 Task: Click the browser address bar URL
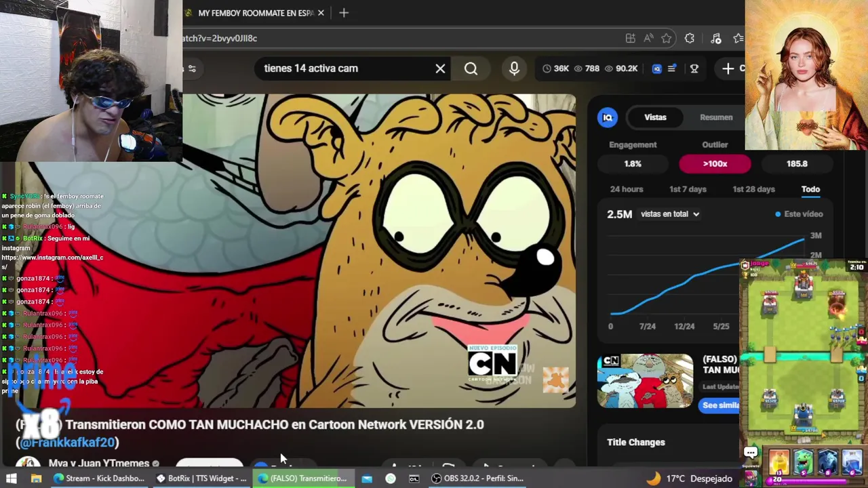coord(220,39)
